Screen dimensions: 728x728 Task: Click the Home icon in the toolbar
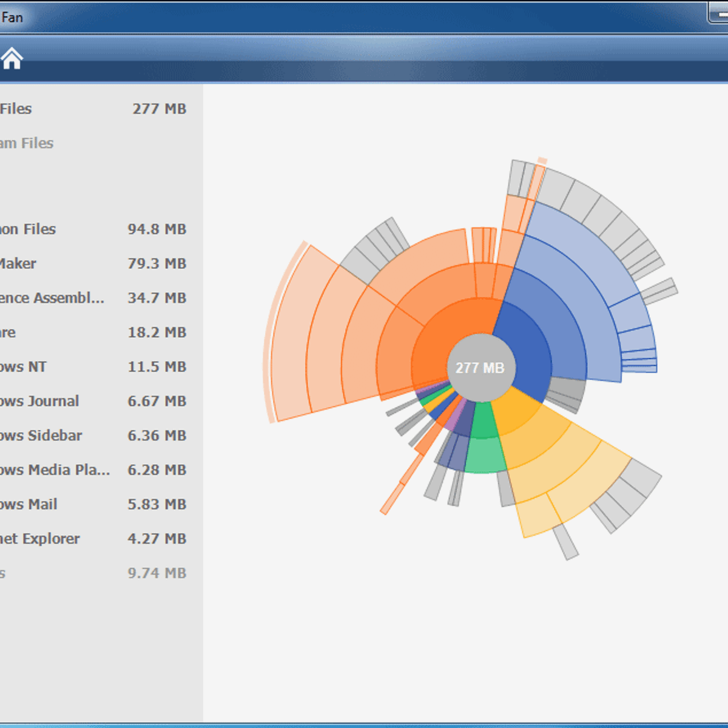(12, 59)
